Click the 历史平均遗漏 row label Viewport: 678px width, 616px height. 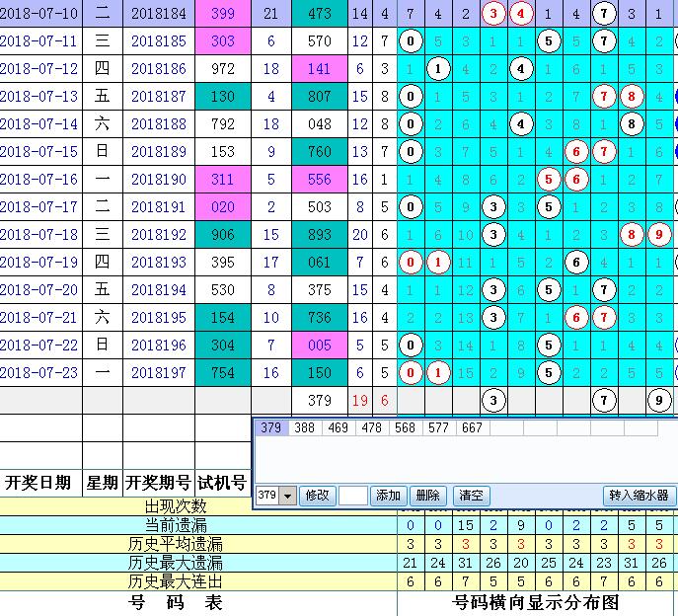176,544
